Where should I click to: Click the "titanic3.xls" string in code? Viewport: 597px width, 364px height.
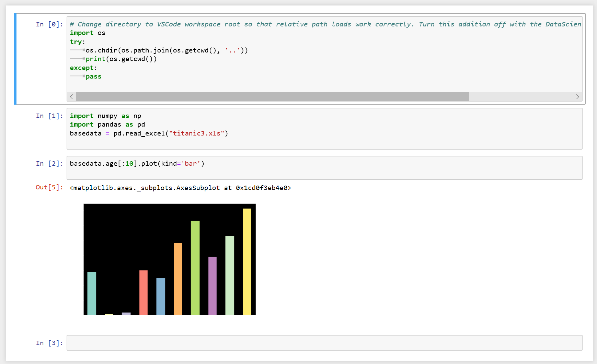[x=197, y=133]
